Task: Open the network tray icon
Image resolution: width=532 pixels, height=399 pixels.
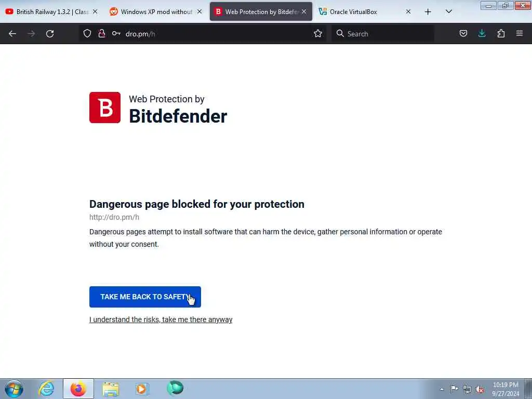Action: (x=467, y=389)
